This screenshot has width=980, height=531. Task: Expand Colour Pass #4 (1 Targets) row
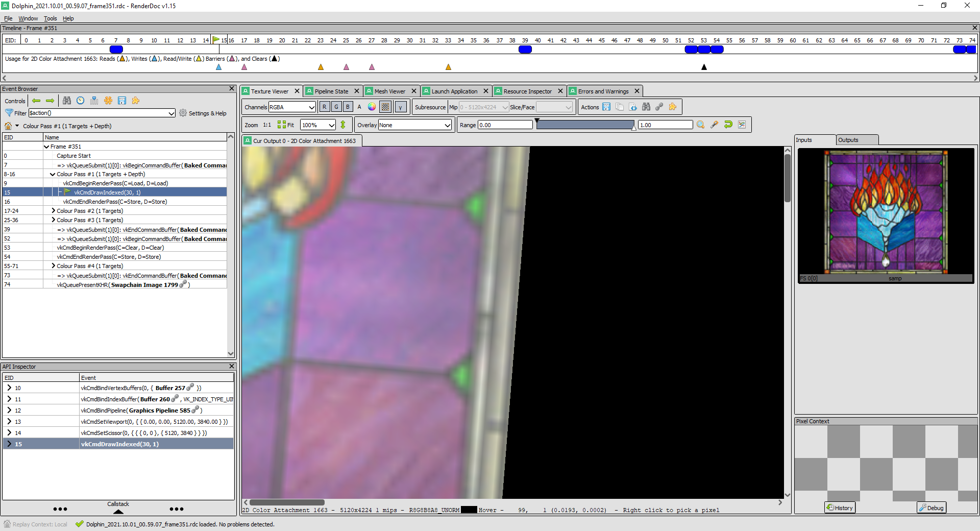[x=53, y=266]
